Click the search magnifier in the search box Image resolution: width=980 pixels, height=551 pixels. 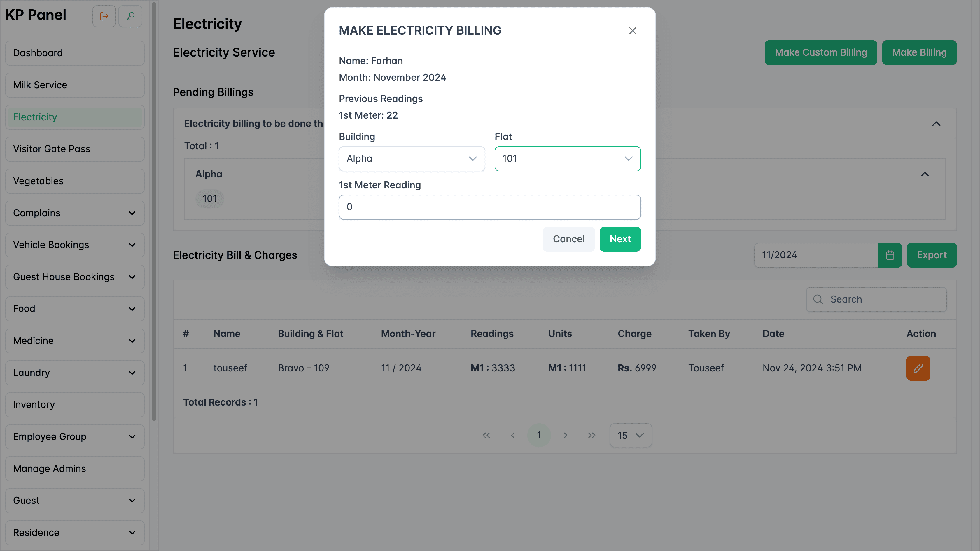pos(818,299)
